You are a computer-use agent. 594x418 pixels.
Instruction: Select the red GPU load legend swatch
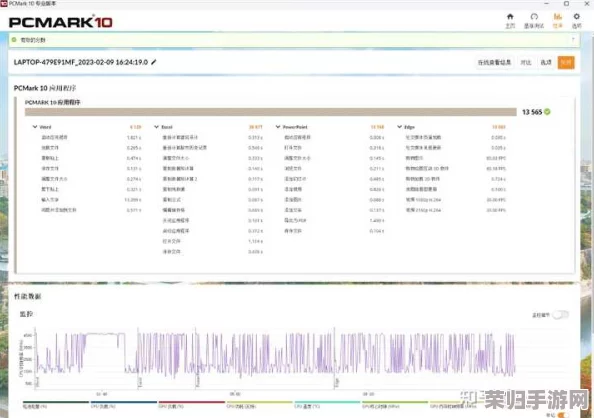[x=192, y=402]
